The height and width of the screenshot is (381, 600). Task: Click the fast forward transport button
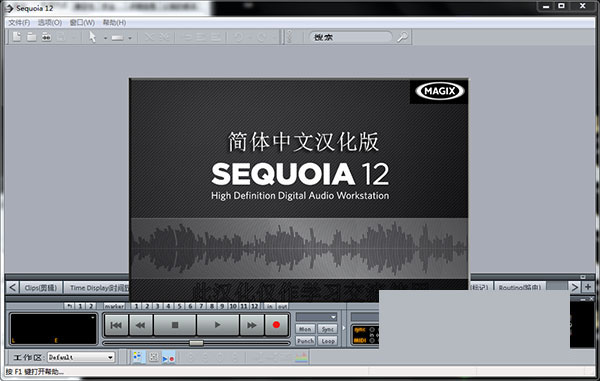pos(251,325)
